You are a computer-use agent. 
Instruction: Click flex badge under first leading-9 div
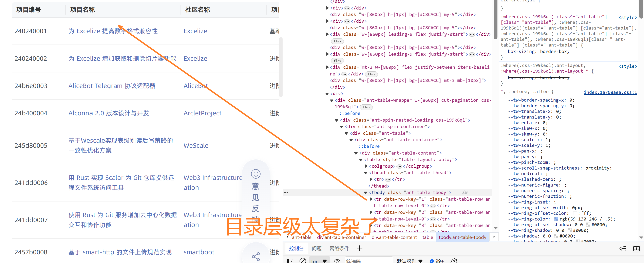(x=337, y=41)
